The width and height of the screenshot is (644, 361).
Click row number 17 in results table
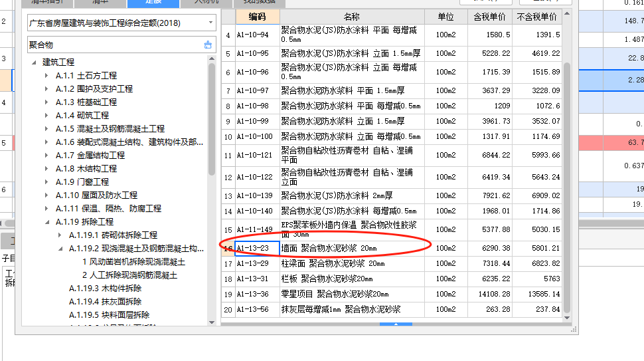click(228, 264)
